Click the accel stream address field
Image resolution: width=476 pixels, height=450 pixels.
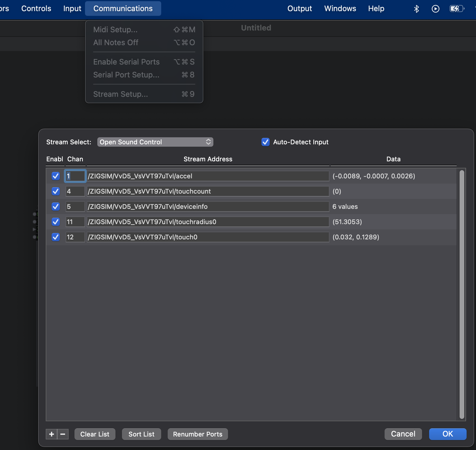(208, 176)
